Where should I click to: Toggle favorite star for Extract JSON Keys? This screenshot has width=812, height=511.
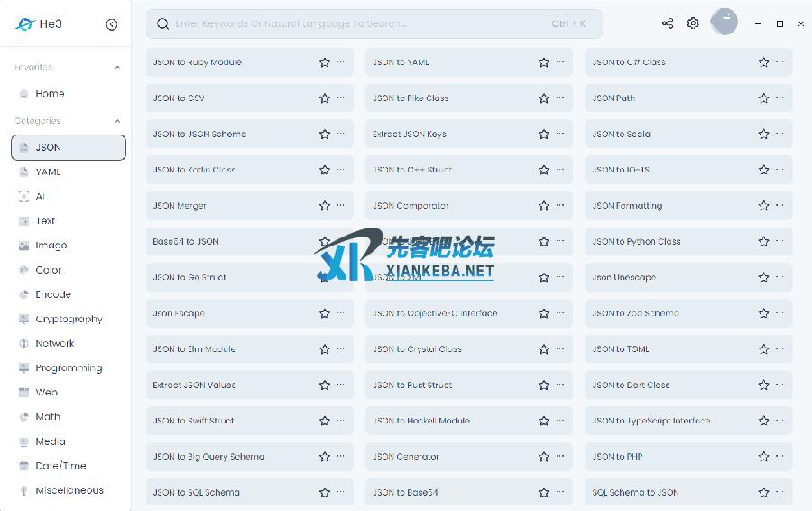(544, 135)
